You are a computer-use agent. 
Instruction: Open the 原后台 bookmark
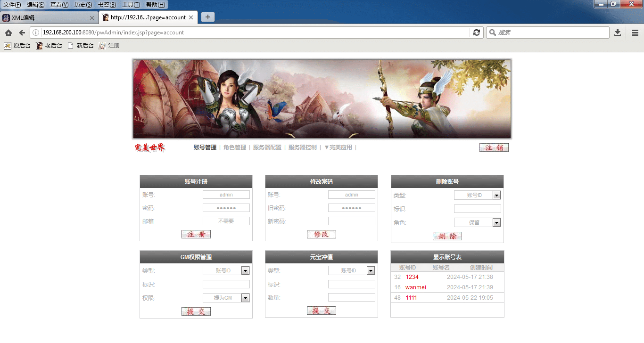point(17,46)
